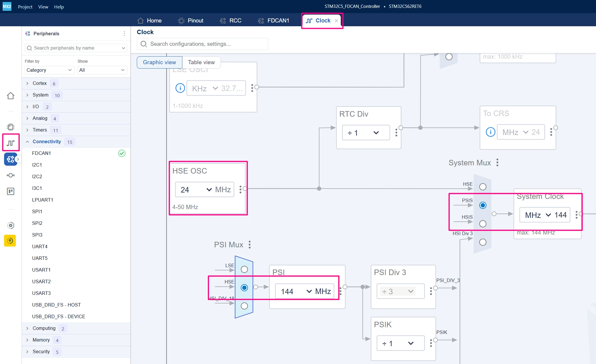The image size is (596, 364).
Task: Click the home icon in left sidebar
Action: tap(11, 96)
